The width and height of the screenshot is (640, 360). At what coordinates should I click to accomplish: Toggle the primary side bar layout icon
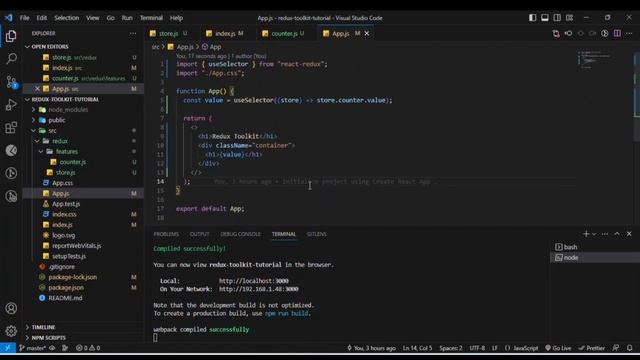pos(532,18)
